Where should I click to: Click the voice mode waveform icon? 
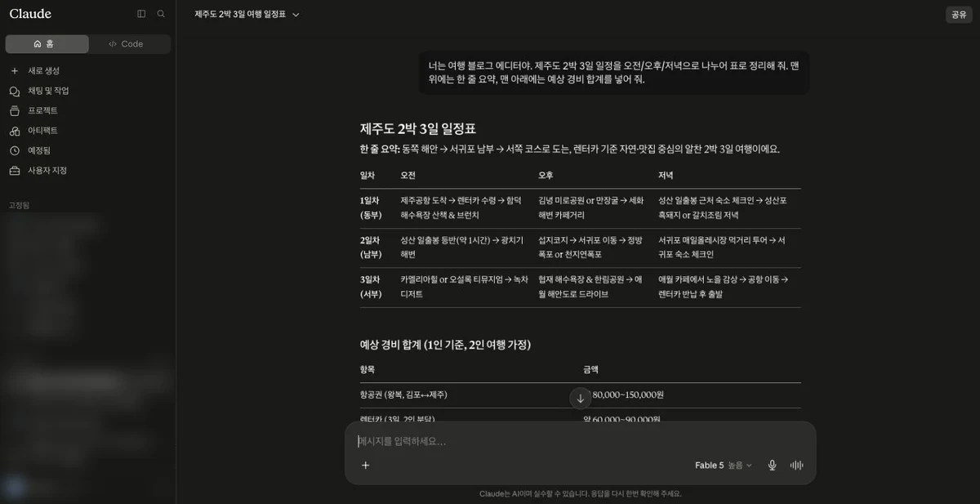point(796,465)
